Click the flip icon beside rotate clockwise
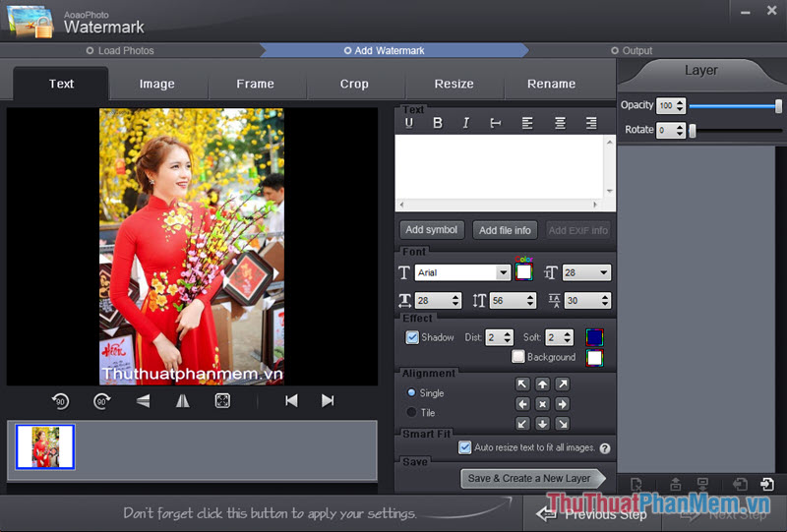 point(143,400)
